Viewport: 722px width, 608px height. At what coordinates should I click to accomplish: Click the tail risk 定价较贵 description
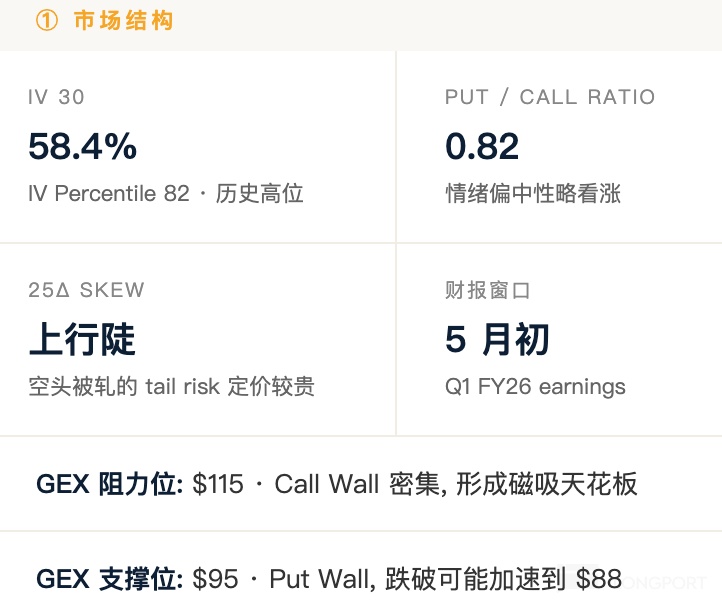[x=230, y=386]
